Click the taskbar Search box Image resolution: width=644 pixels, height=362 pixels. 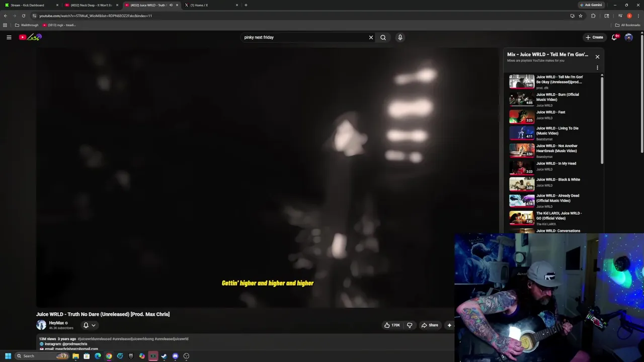click(x=41, y=356)
